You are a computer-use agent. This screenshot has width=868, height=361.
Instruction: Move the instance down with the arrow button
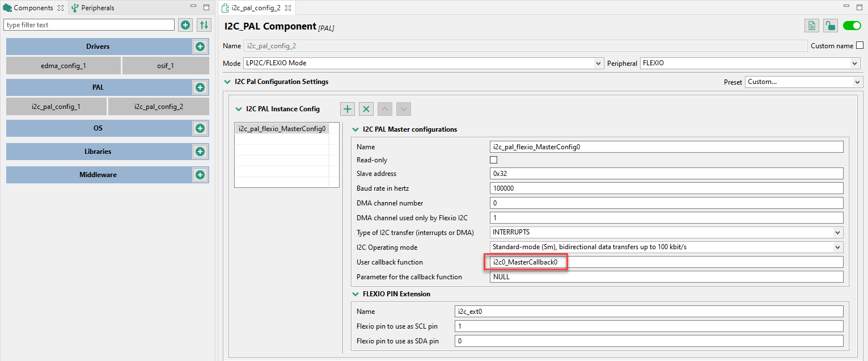tap(403, 109)
